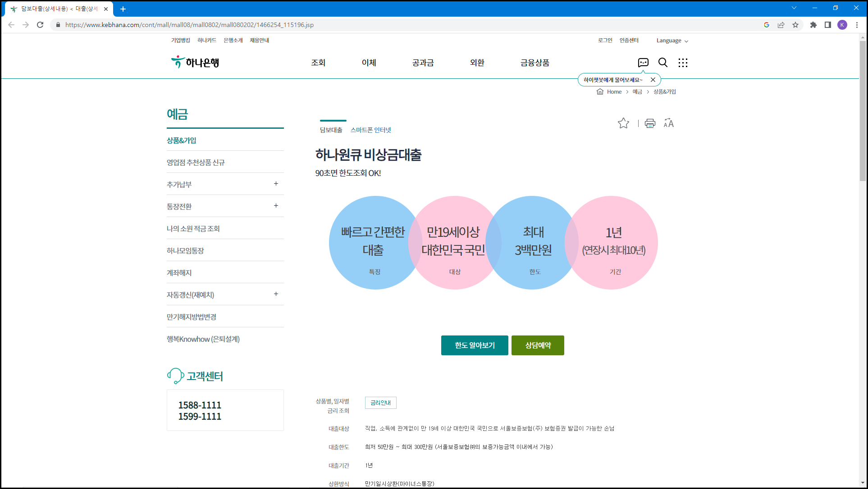The image size is (868, 489).
Task: Click the 한도 알아보기 button
Action: click(475, 345)
